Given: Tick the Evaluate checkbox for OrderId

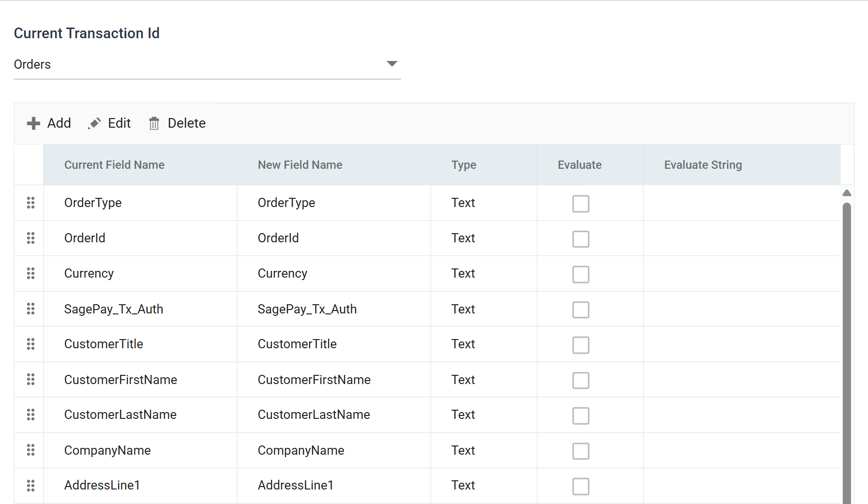Looking at the screenshot, I should click(581, 239).
